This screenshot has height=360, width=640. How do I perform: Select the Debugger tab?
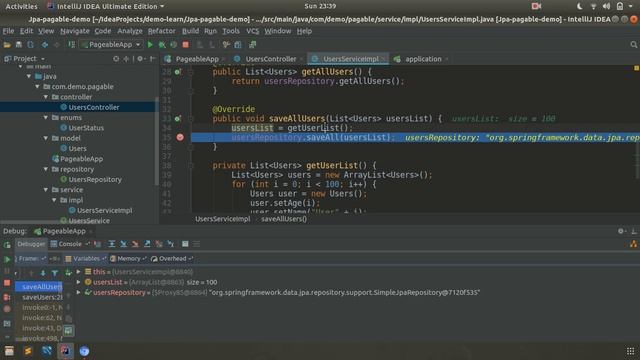click(x=31, y=244)
